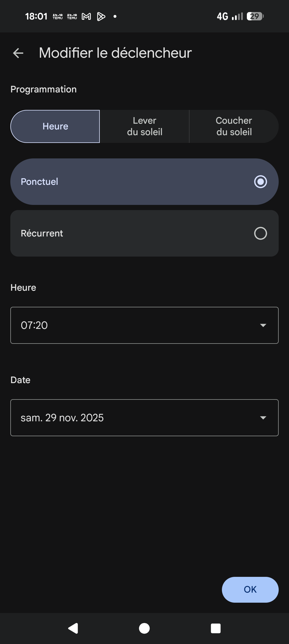The height and width of the screenshot is (644, 289).
Task: Tap the date field dropdown arrow
Action: [263, 418]
